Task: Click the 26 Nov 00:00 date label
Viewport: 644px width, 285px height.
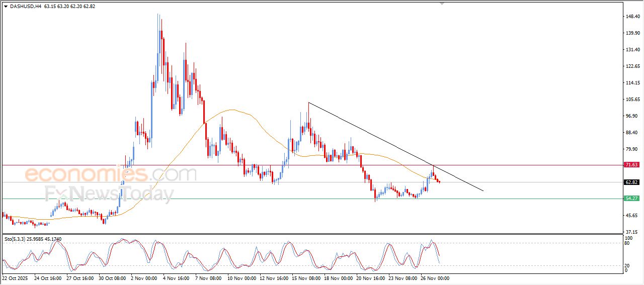Action: (x=434, y=278)
